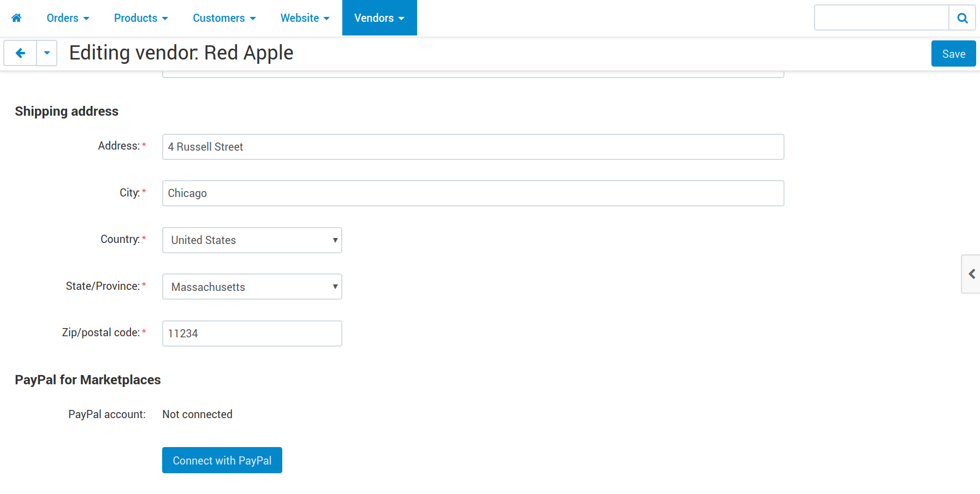Focus the Zip/postal code field

252,334
